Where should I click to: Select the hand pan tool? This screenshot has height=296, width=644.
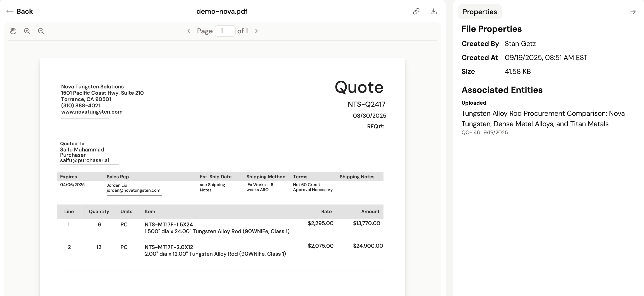13,31
